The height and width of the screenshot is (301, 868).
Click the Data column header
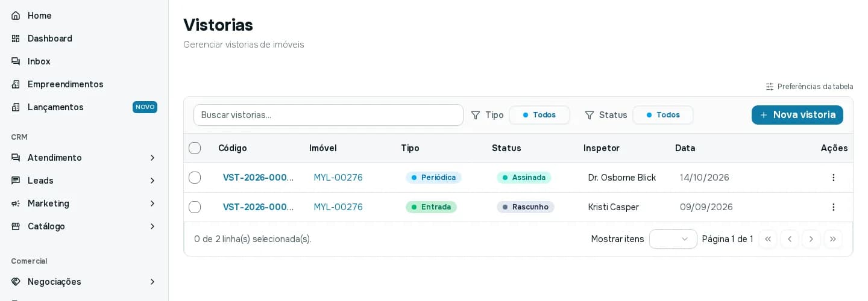pos(685,148)
